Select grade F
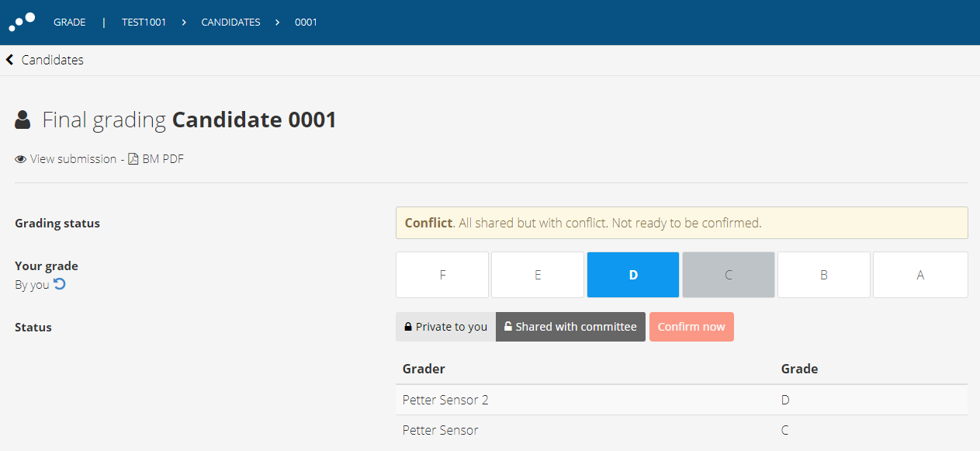Viewport: 980px width, 451px height. coord(442,275)
